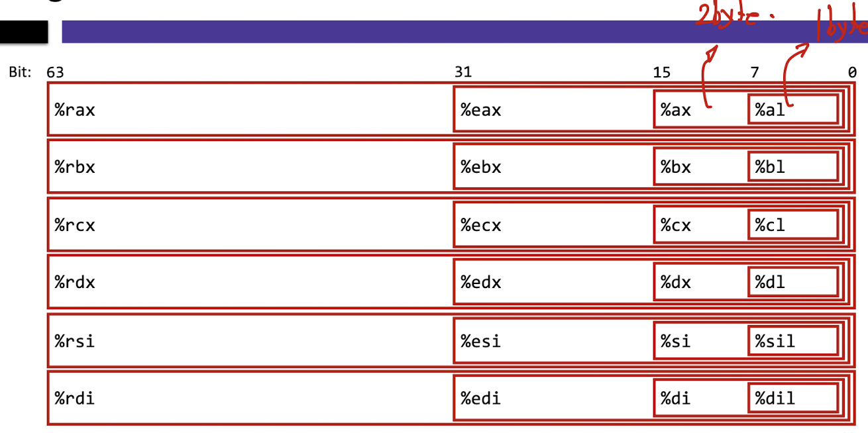The width and height of the screenshot is (868, 433).
Task: Select the %rbx register label
Action: click(x=75, y=168)
